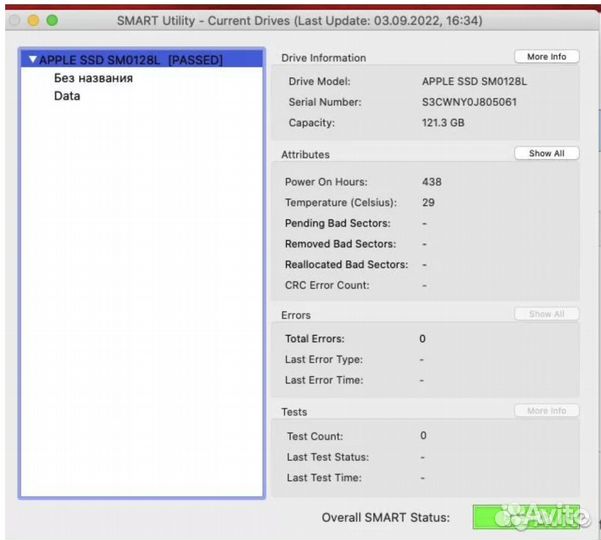601x540 pixels.
Task: Click Show All in Attributes section
Action: pyautogui.click(x=546, y=154)
